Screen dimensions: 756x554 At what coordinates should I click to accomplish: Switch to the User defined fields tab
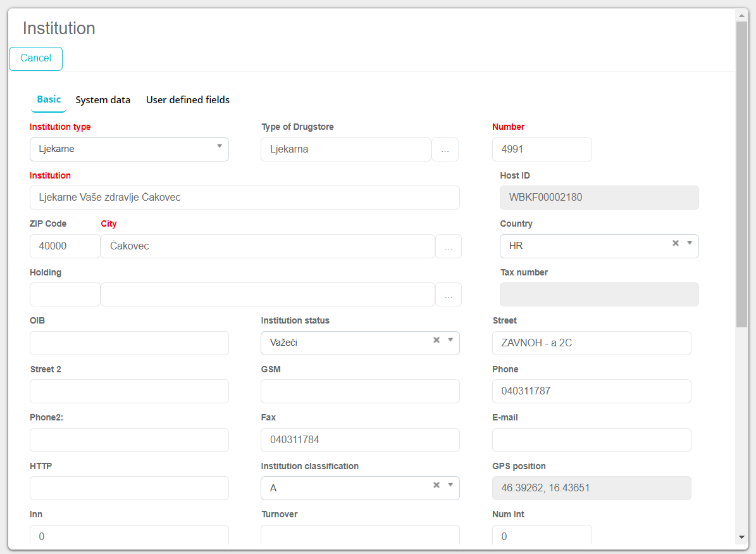pyautogui.click(x=188, y=100)
